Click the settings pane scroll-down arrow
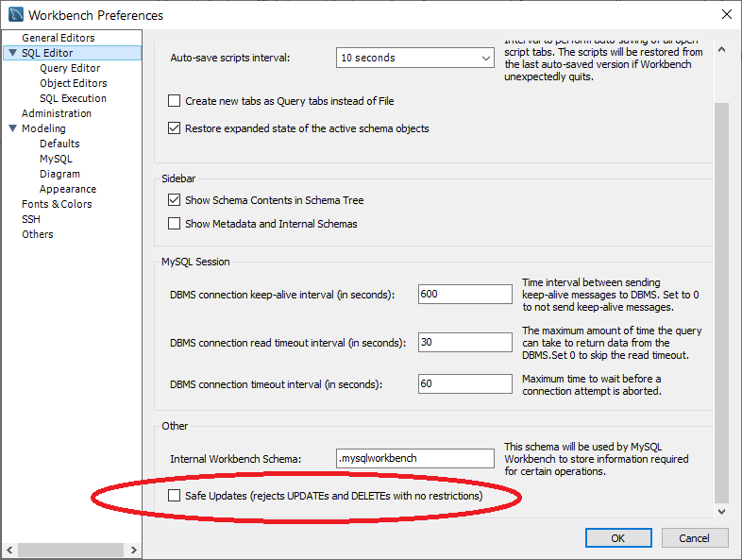The image size is (742, 560). pyautogui.click(x=722, y=511)
